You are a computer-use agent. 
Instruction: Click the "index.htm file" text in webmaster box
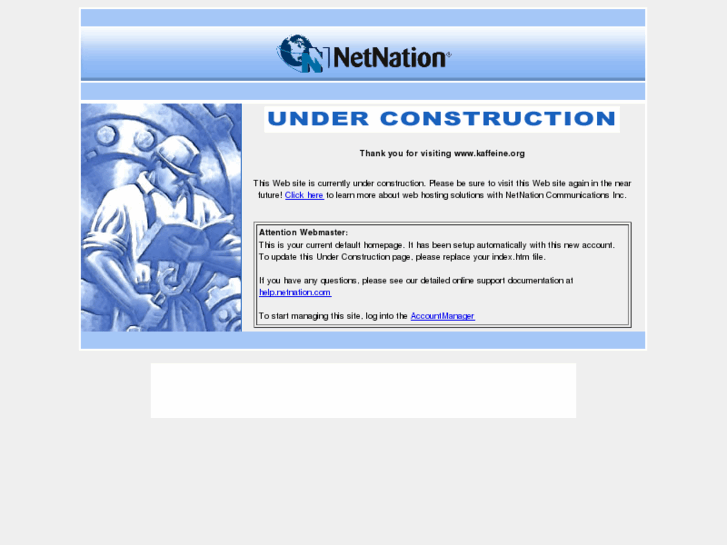518,257
